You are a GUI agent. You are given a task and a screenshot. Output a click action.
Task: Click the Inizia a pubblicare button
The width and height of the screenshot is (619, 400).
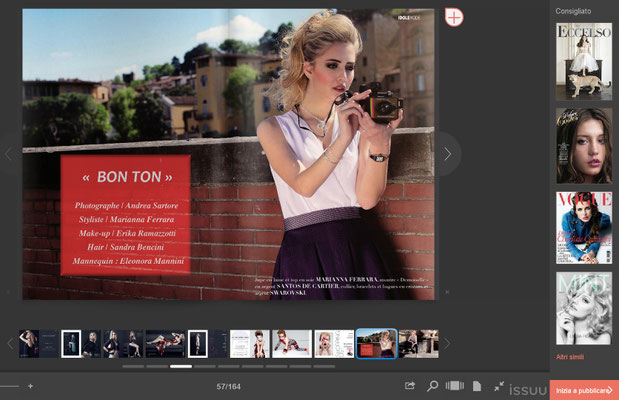coord(584,390)
